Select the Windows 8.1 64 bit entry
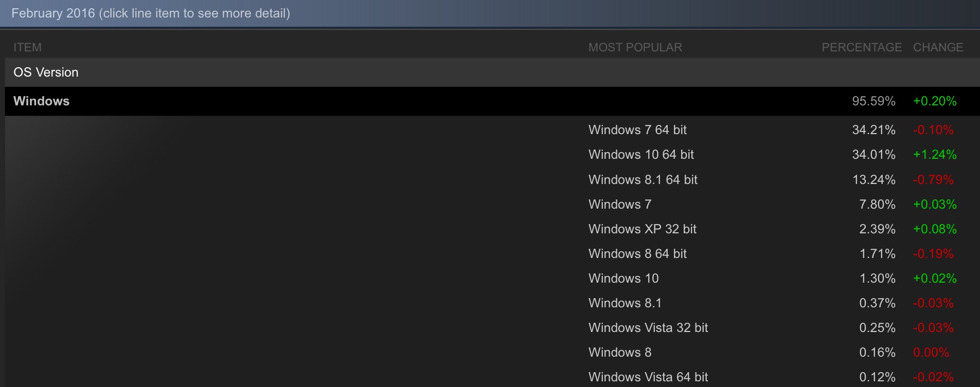 [643, 180]
